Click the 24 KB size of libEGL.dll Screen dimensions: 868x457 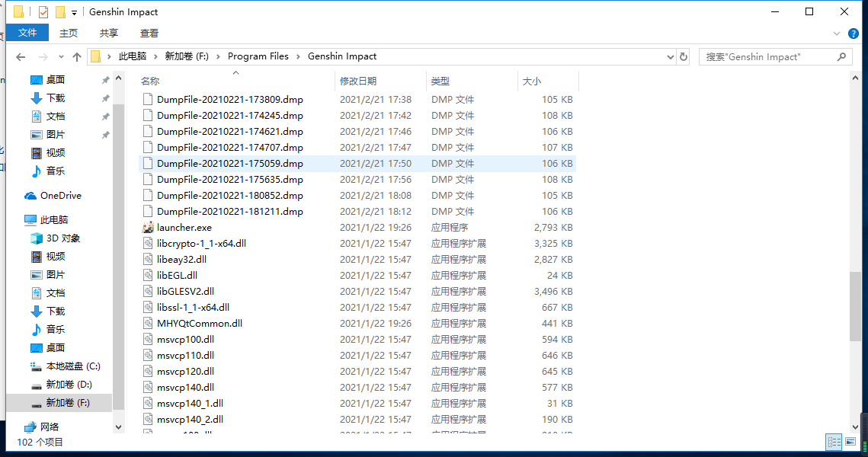point(559,276)
